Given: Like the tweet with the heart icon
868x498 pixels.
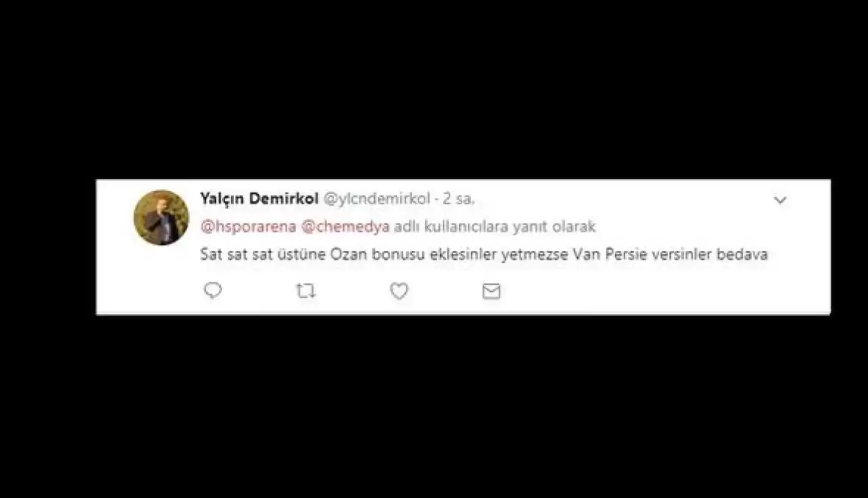Looking at the screenshot, I should pos(399,291).
